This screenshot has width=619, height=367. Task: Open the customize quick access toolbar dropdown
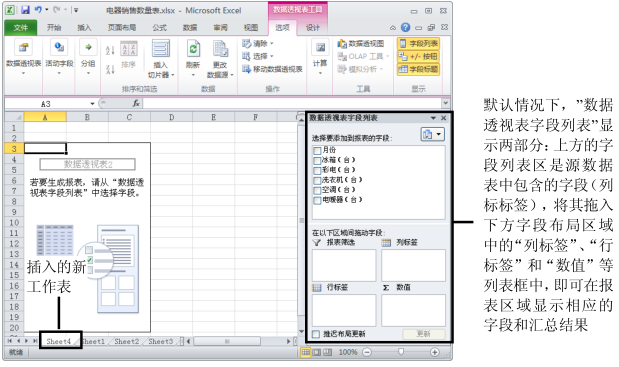coord(76,10)
